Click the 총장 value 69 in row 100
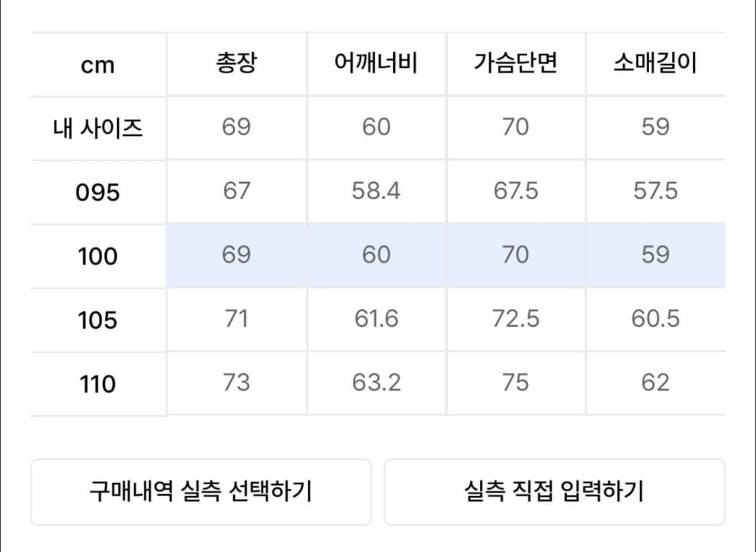This screenshot has height=552, width=756. tap(237, 255)
